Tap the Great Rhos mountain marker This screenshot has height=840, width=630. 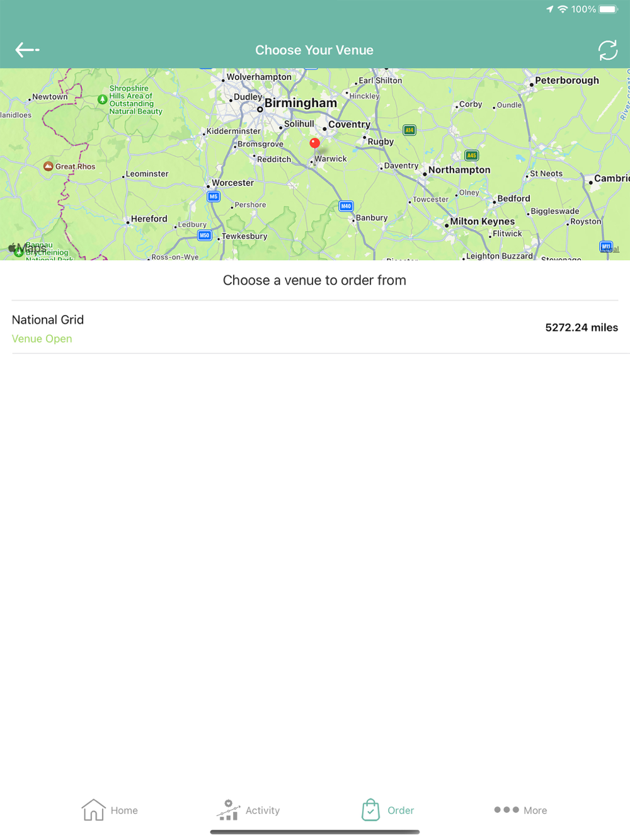point(49,166)
